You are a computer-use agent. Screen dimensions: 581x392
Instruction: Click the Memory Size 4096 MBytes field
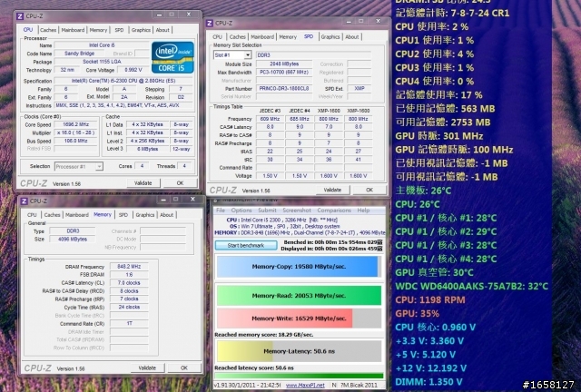pos(73,240)
